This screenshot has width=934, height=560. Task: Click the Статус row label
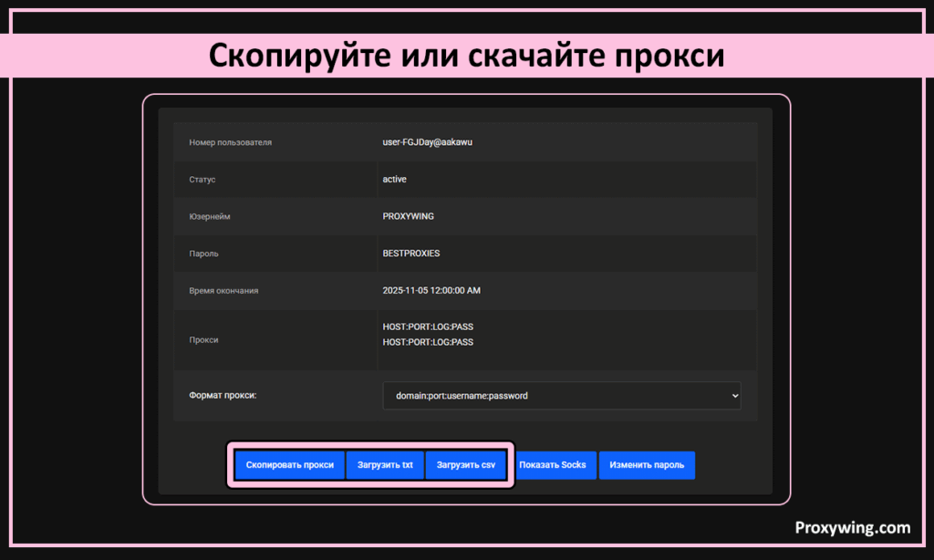click(x=202, y=180)
